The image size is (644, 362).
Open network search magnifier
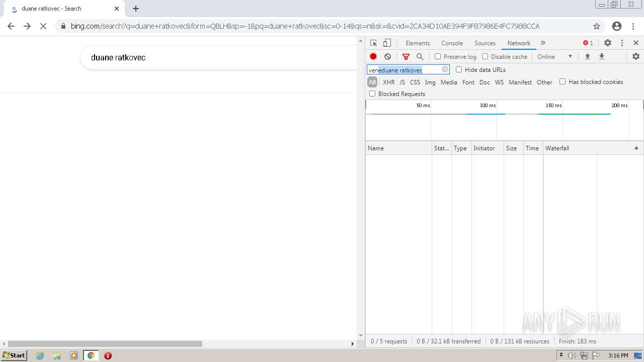pos(420,57)
